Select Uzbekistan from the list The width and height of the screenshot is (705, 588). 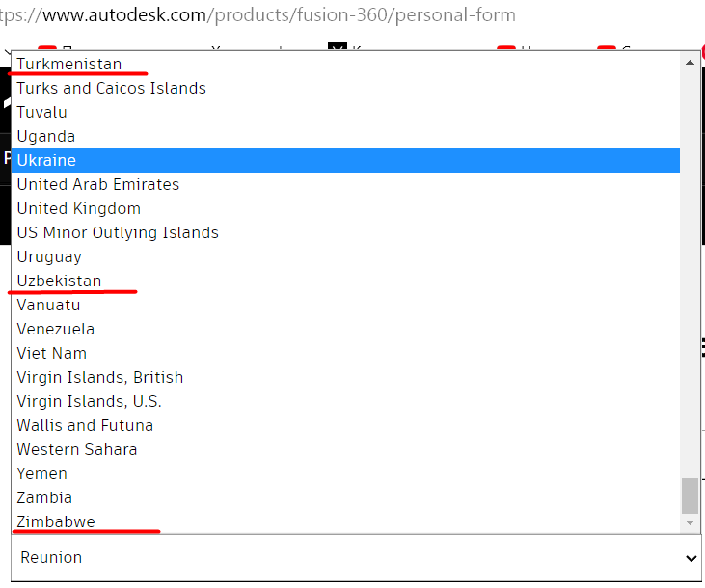59,281
